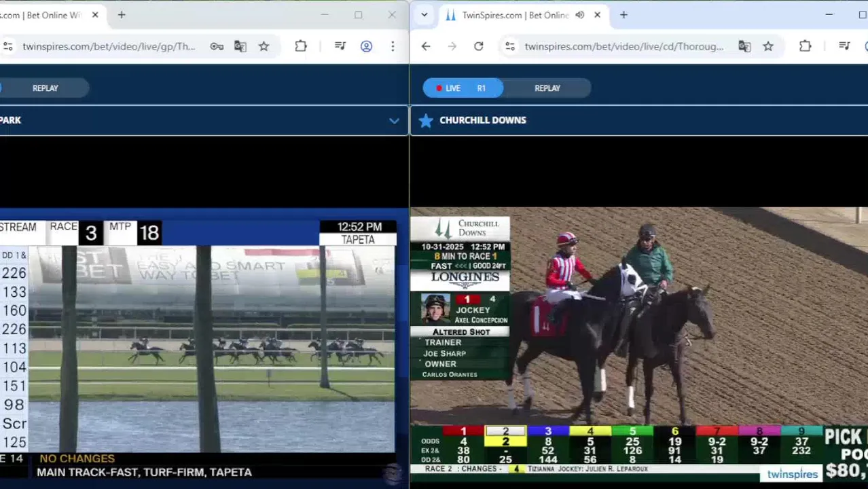View site information icon in right address bar
The image size is (868, 489).
[510, 46]
